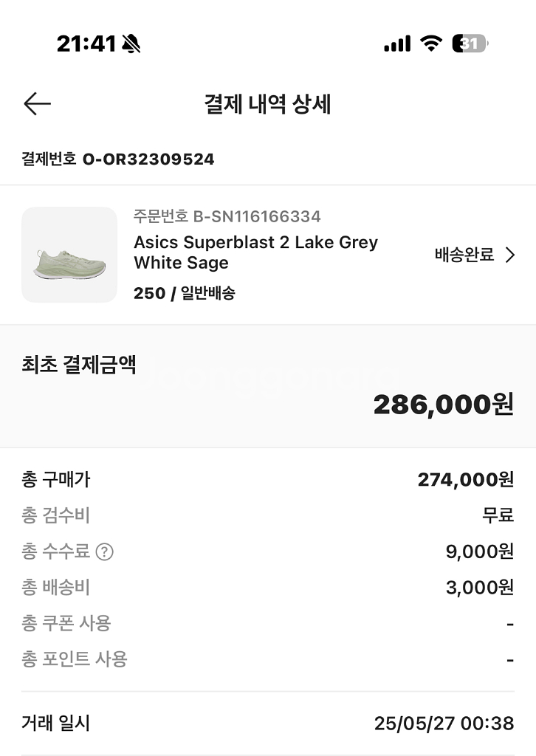Viewport: 536px width, 756px height.
Task: Select the 총 구매가 274,000원 row
Action: tap(267, 480)
